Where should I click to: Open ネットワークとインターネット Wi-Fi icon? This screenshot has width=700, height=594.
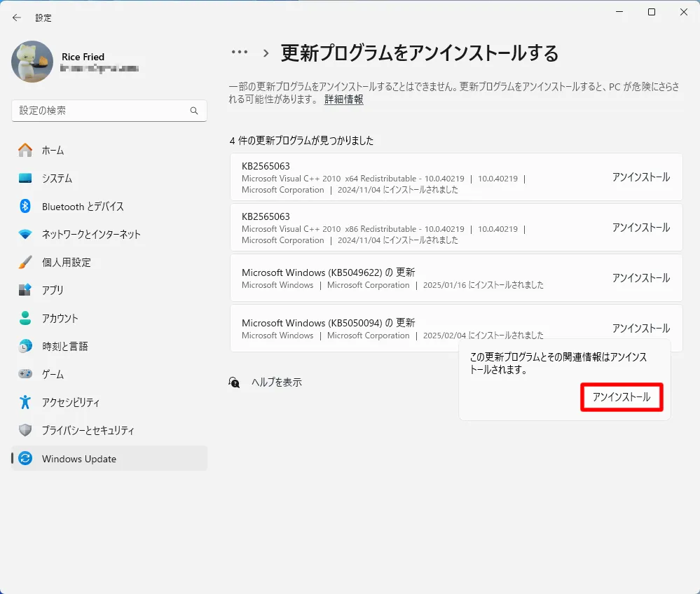coord(25,234)
